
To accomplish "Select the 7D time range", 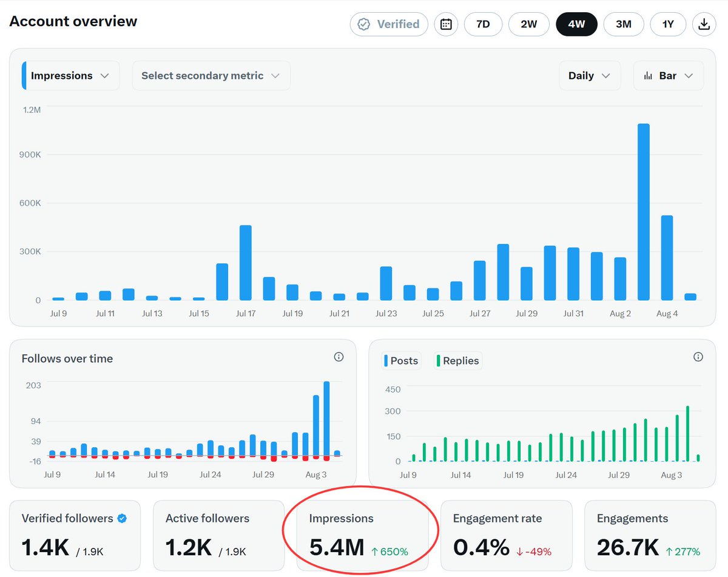I will [483, 24].
